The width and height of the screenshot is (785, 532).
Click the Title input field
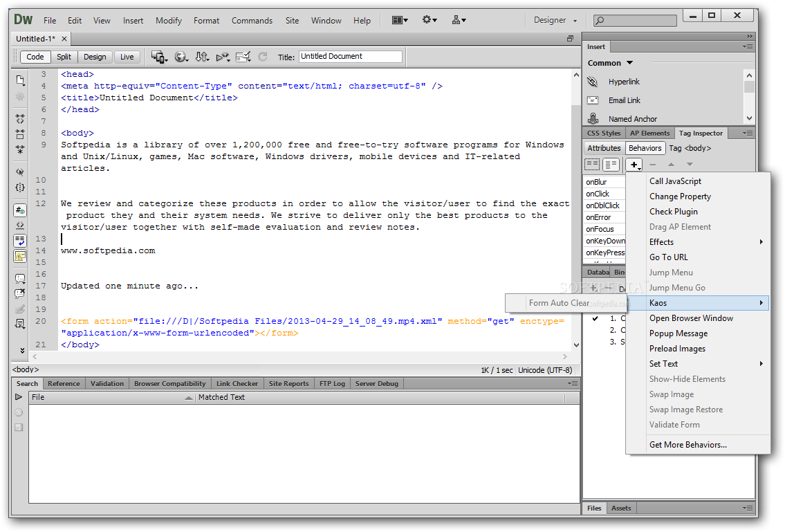point(351,57)
